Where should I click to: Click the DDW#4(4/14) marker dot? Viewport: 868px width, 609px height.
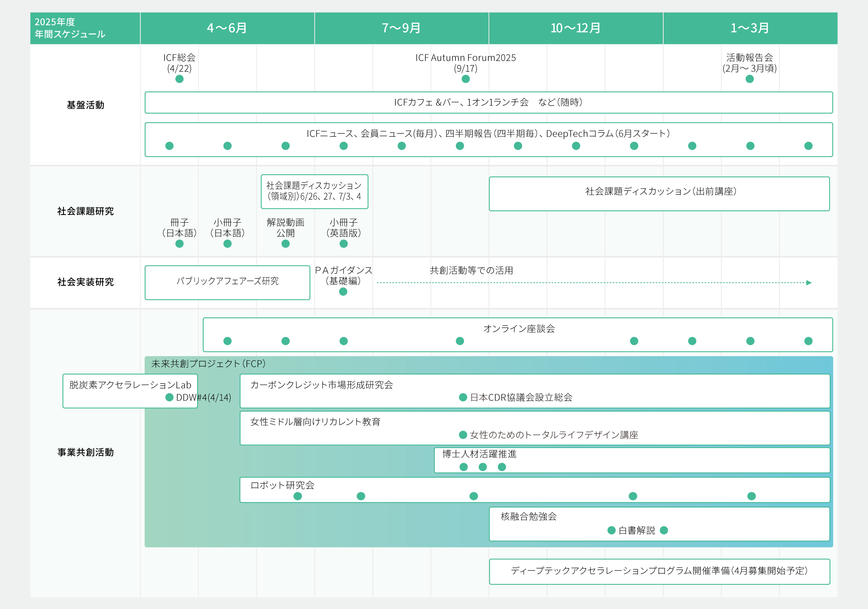(169, 397)
